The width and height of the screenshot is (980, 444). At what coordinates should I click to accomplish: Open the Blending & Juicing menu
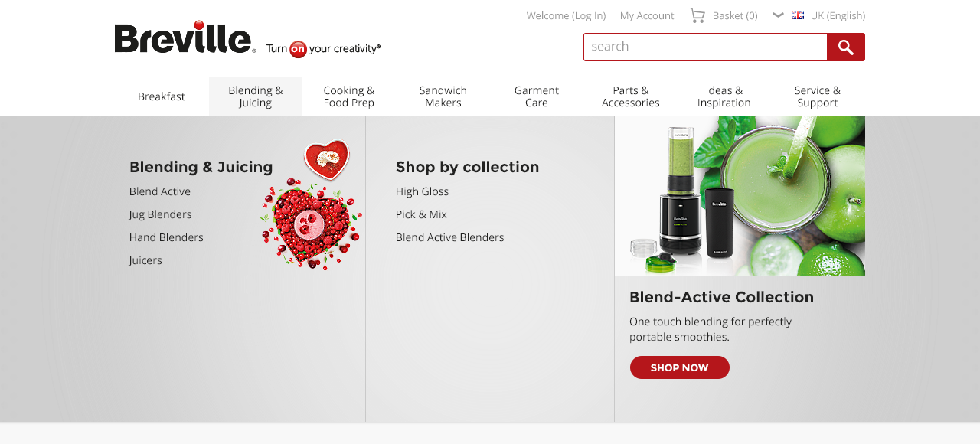(256, 96)
